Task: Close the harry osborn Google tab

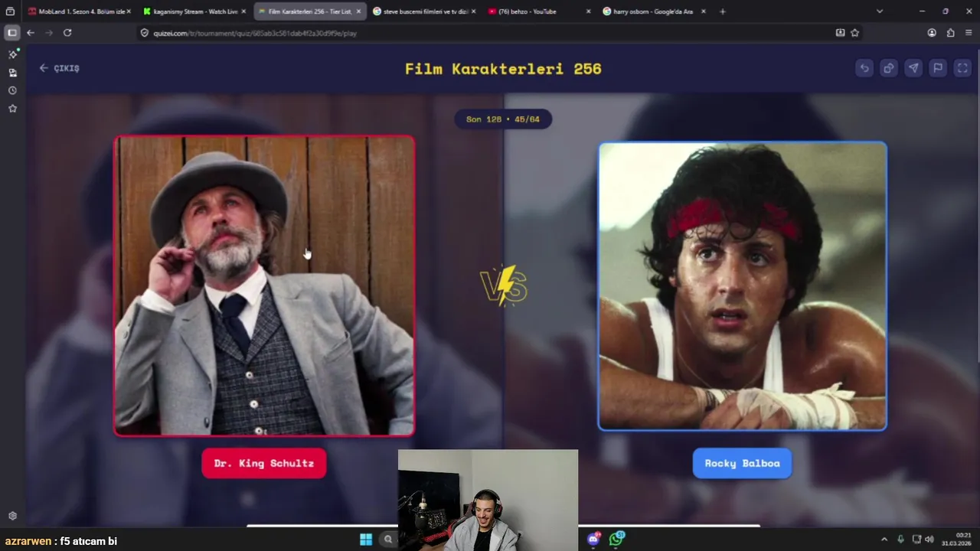Action: tap(703, 11)
